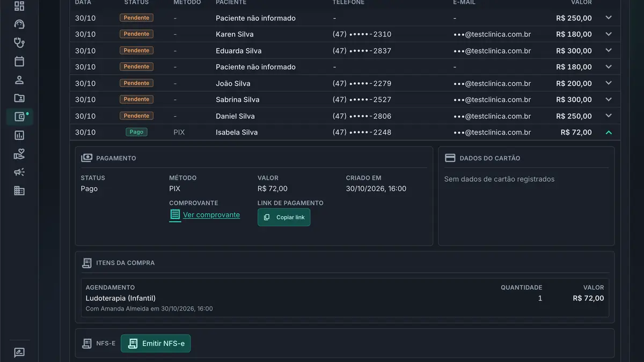Expand Eduarda Silva's payment row

pyautogui.click(x=609, y=50)
